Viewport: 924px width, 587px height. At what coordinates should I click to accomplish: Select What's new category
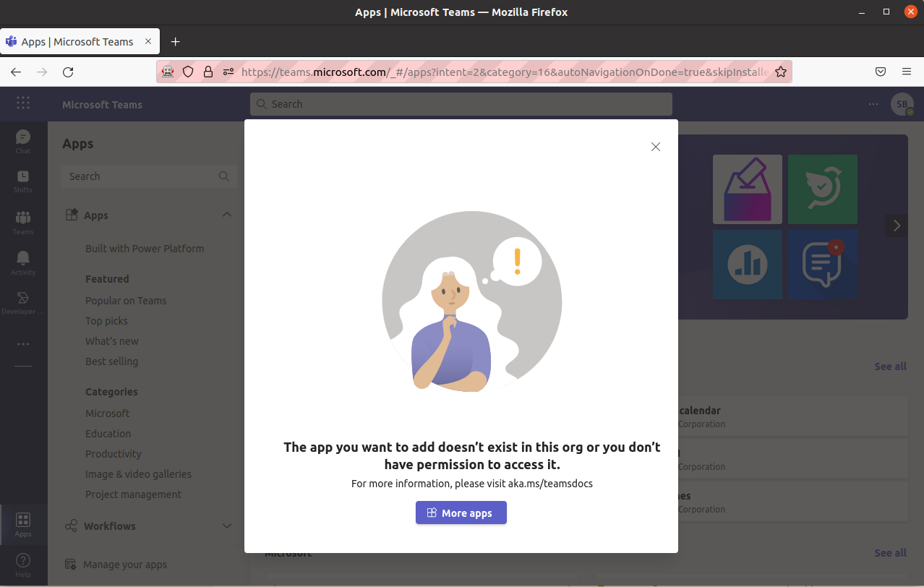112,341
